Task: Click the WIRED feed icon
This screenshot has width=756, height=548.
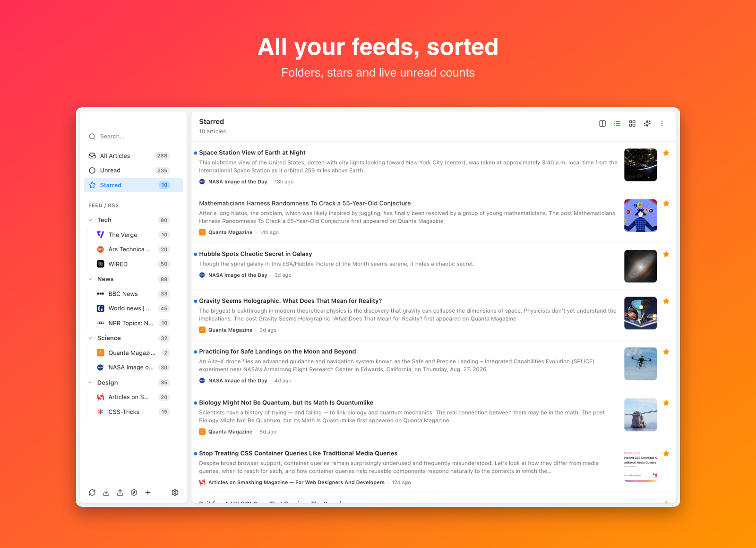Action: (x=101, y=264)
